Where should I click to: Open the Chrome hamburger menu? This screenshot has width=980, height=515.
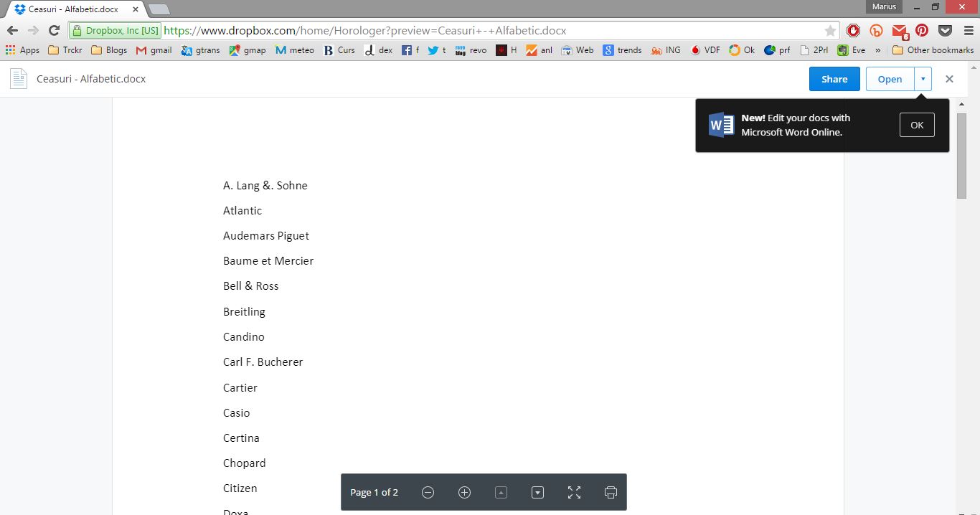pyautogui.click(x=968, y=31)
